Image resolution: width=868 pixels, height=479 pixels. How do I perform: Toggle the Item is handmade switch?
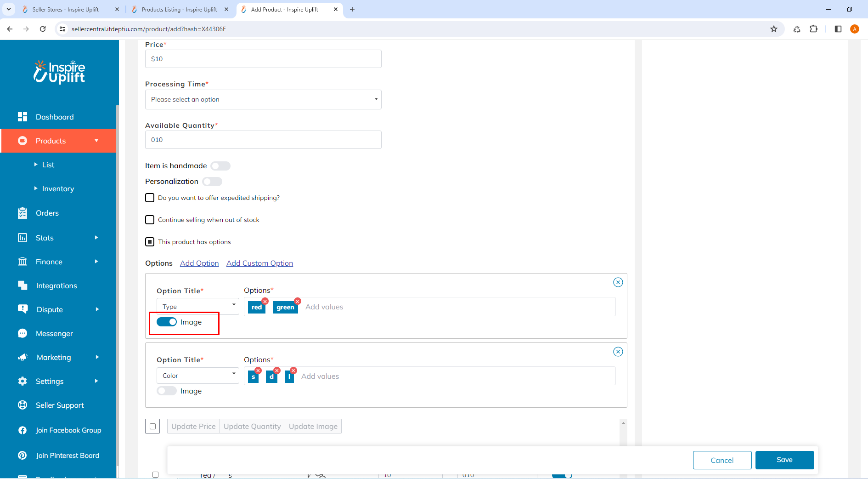point(220,166)
